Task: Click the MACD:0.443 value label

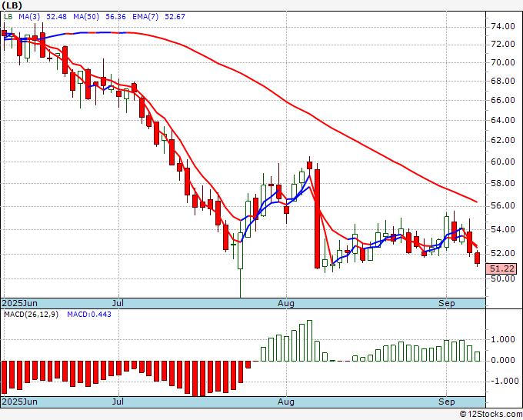Action: tap(89, 315)
